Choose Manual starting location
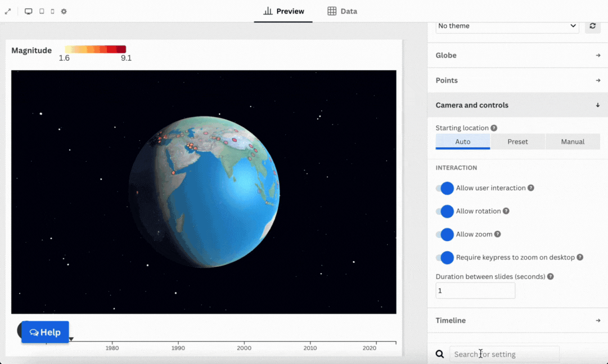608x364 pixels. (572, 142)
